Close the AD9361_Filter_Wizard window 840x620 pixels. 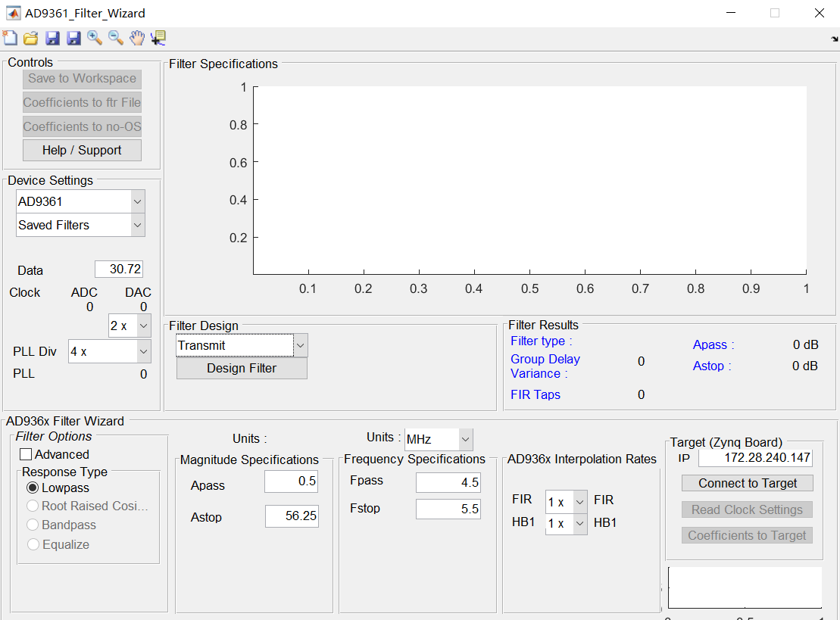(x=819, y=13)
